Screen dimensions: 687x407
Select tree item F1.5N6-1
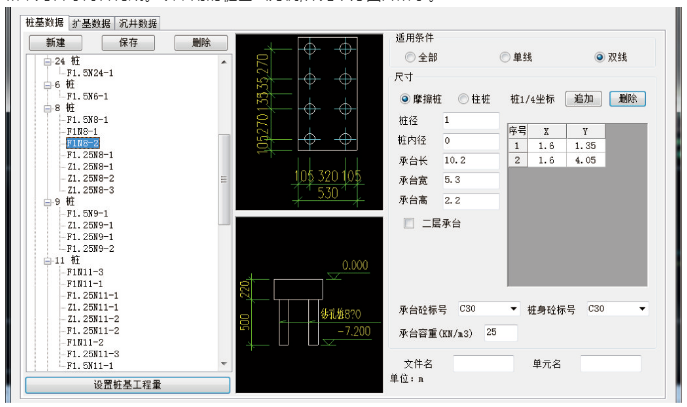87,96
